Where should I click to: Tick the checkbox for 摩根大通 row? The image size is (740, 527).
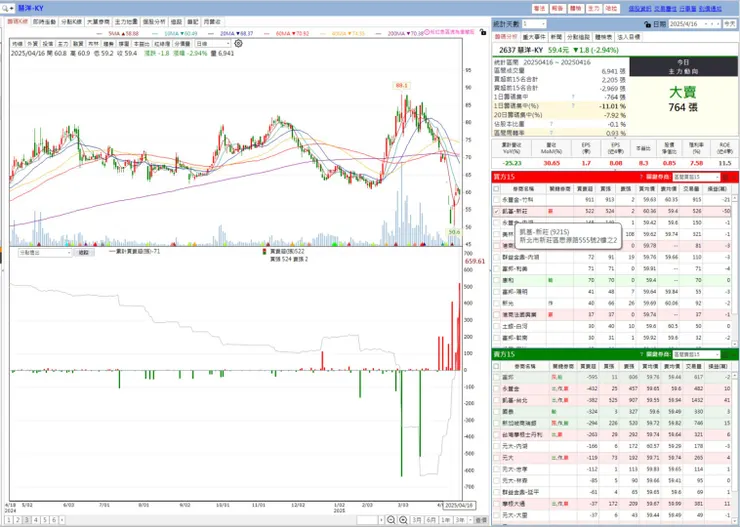496,503
